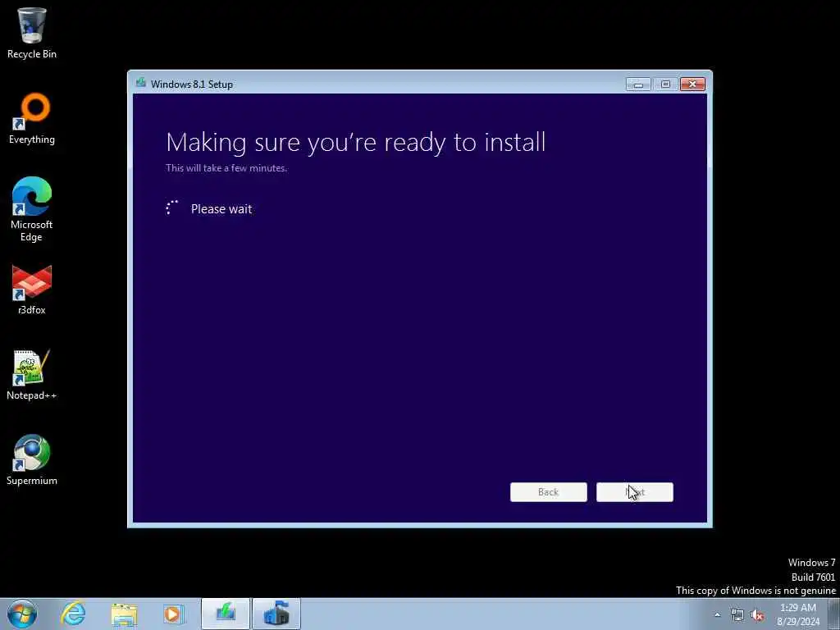The image size is (840, 630).
Task: Select the Notepad++ desktop shortcut
Action: pos(32,375)
